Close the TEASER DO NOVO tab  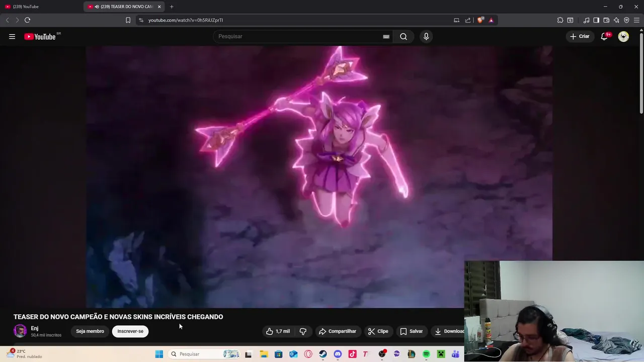point(159,7)
